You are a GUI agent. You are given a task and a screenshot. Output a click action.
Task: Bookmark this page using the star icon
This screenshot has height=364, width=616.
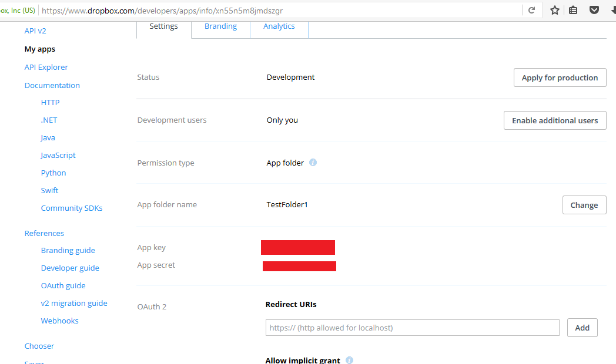point(554,10)
